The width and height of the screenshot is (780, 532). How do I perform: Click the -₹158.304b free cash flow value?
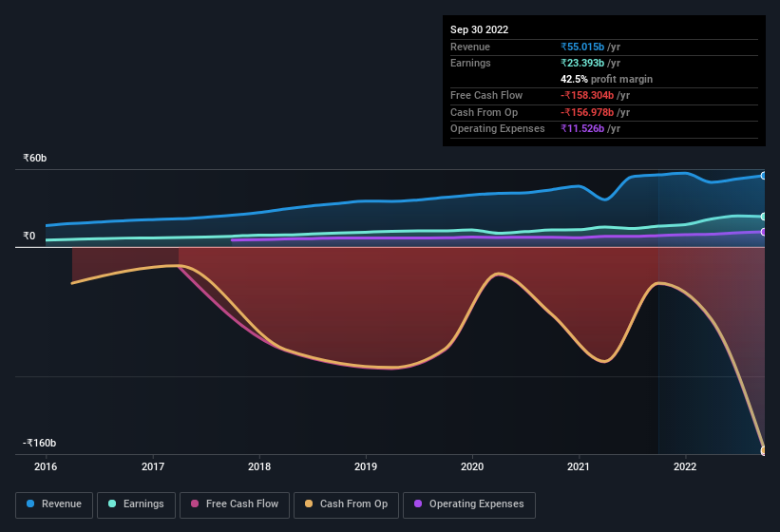[587, 95]
